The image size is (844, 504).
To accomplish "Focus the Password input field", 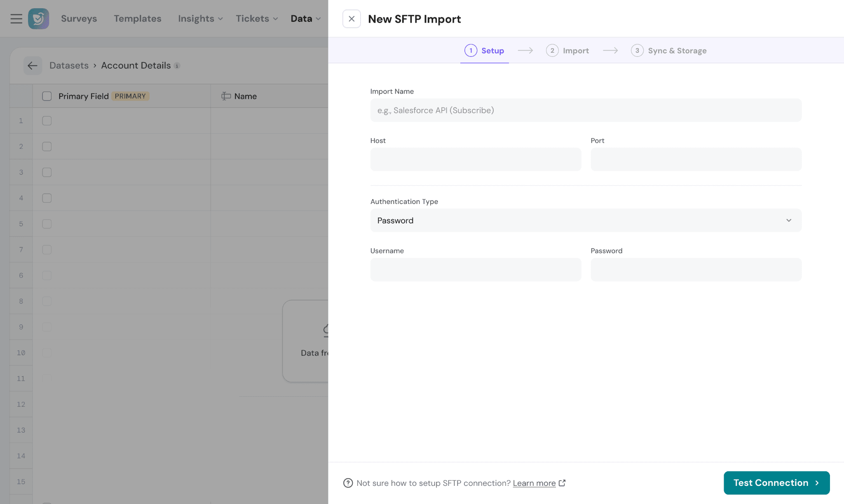I will 696,270.
